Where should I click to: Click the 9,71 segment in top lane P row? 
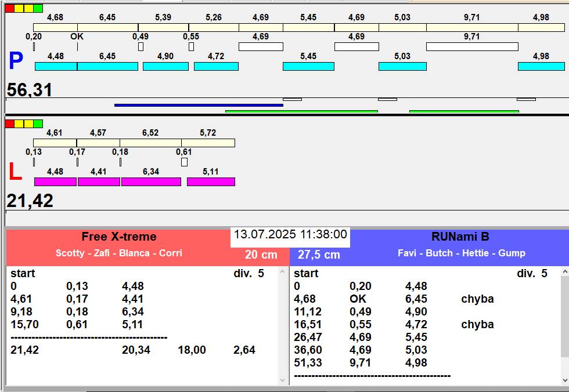[472, 27]
